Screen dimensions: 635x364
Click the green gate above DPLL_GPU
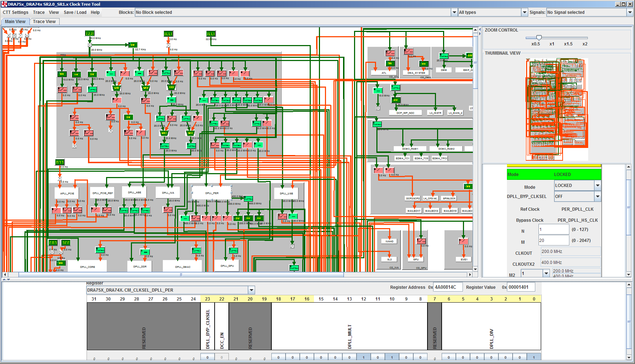coord(233,250)
